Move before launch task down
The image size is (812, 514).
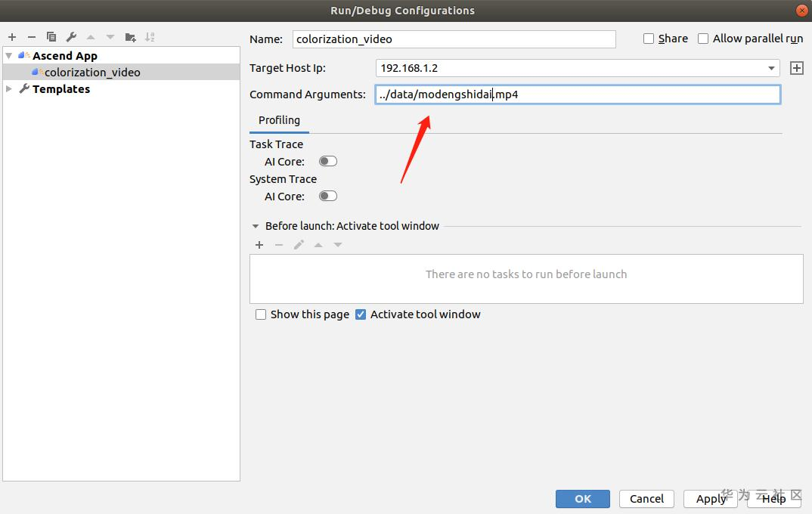pos(338,245)
